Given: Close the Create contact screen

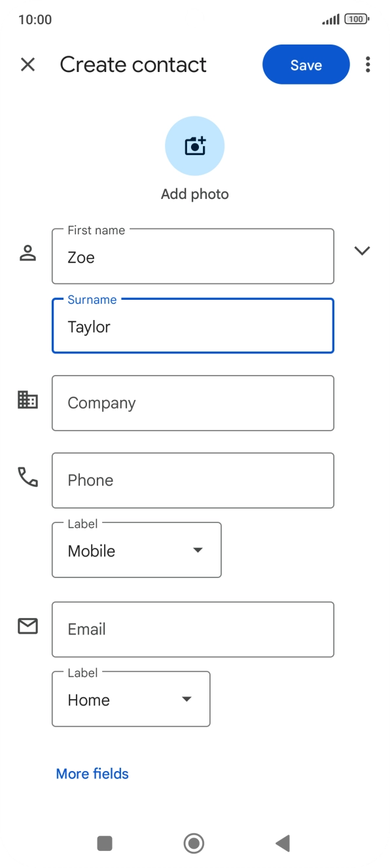Looking at the screenshot, I should click(x=27, y=64).
